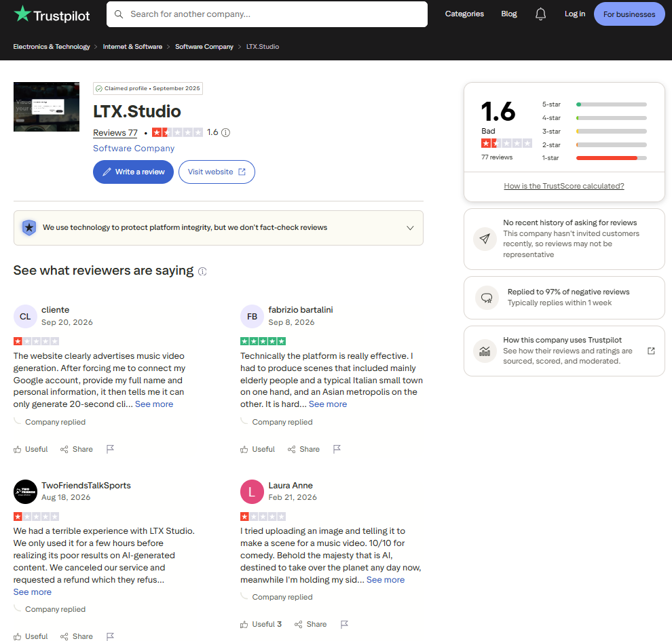Filter by 4-star rating row
This screenshot has height=641, width=672.
click(x=594, y=118)
